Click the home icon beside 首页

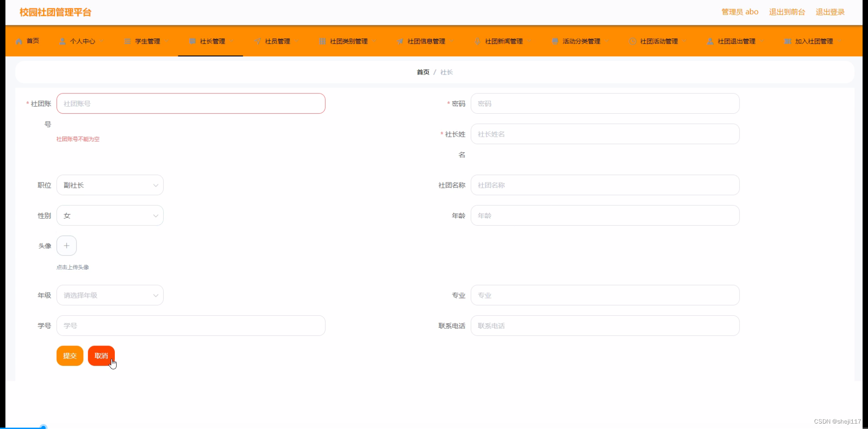click(19, 41)
